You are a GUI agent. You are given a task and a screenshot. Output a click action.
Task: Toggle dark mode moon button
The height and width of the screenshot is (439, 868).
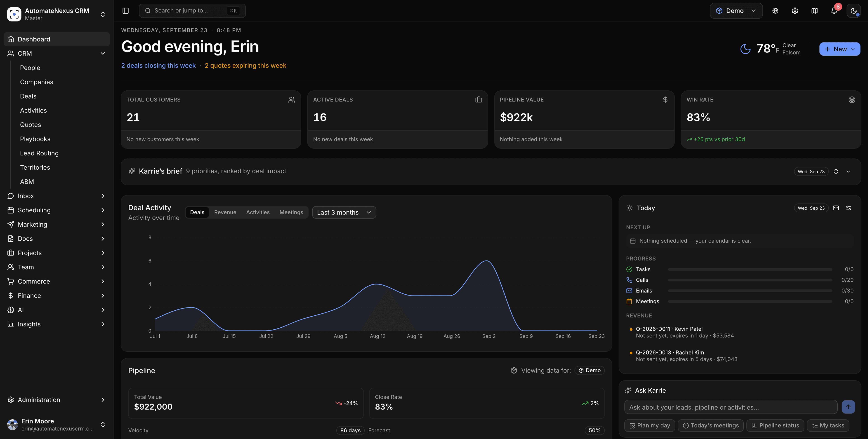[854, 11]
